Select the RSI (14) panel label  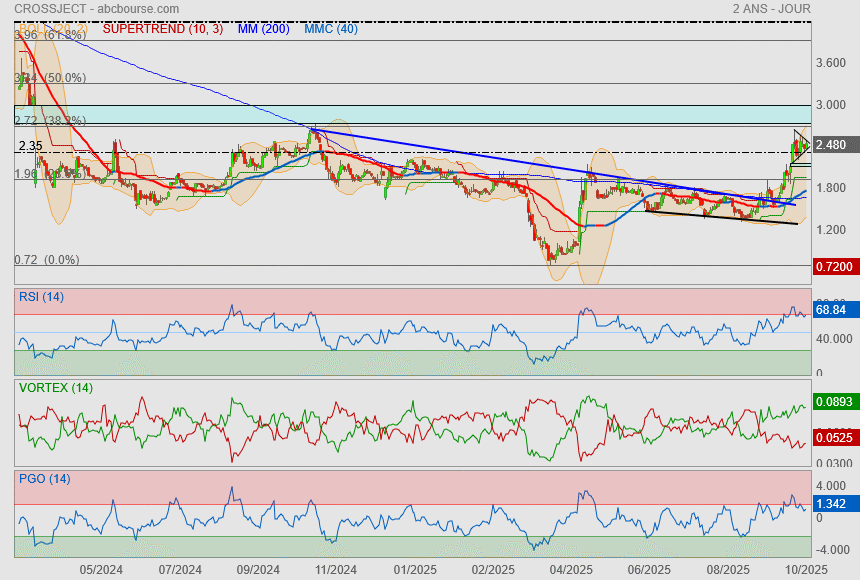tap(41, 296)
